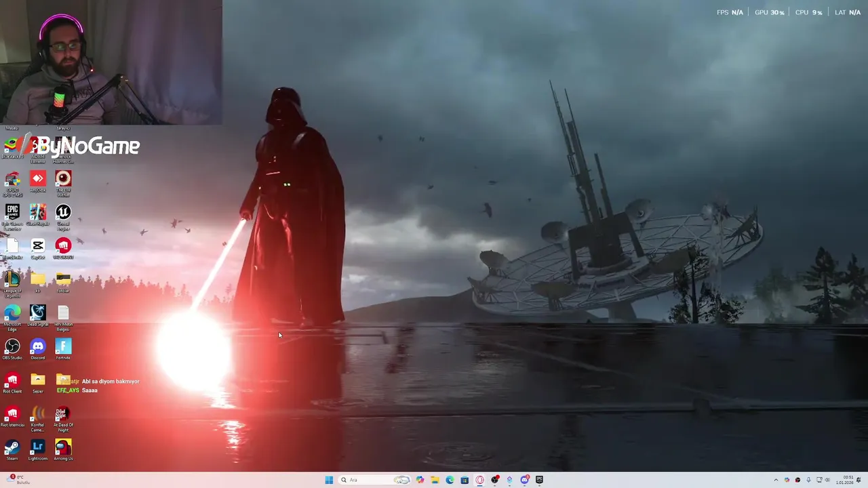Open the AnyDesk desktop icon
The height and width of the screenshot is (488, 868).
click(x=38, y=181)
